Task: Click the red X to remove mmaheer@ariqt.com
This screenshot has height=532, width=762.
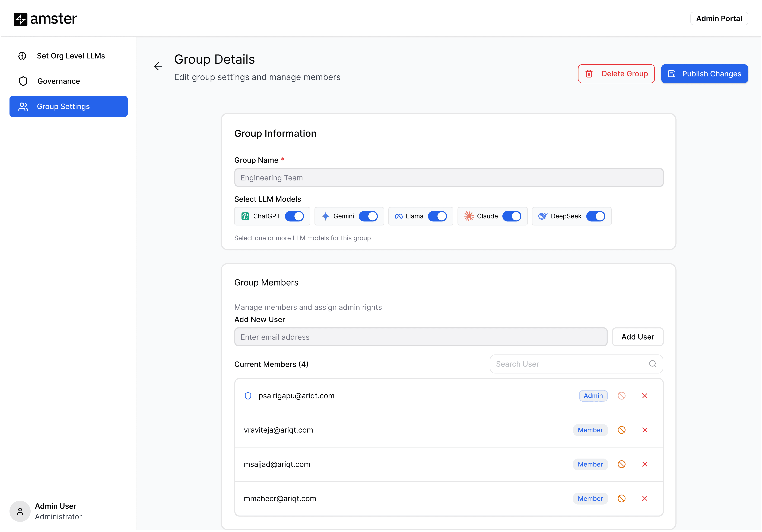Action: [x=644, y=498]
